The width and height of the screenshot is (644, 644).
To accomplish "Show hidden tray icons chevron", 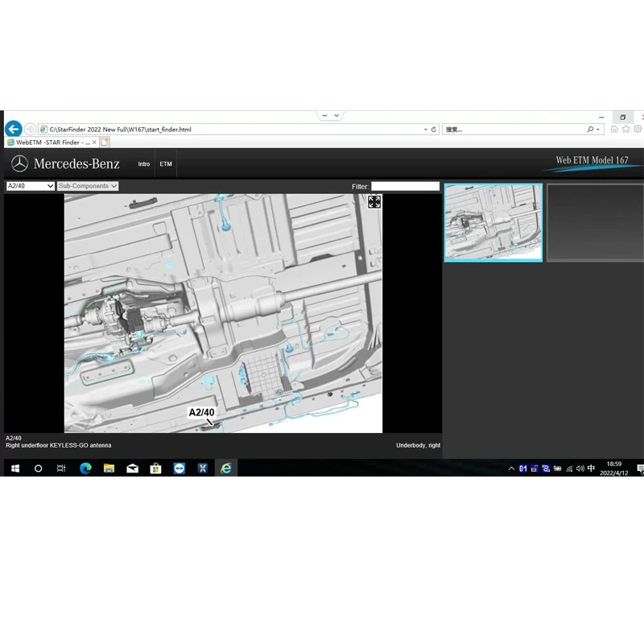I will coord(511,469).
